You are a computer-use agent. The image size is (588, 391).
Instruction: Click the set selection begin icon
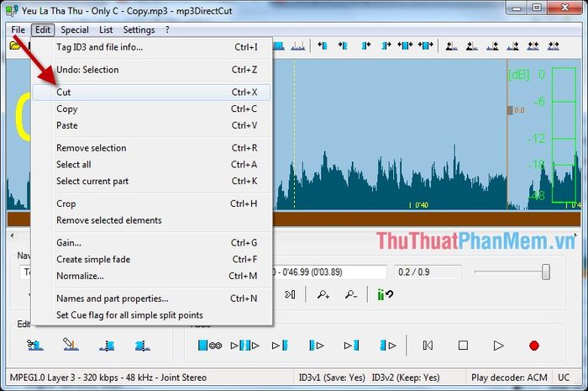[107, 346]
